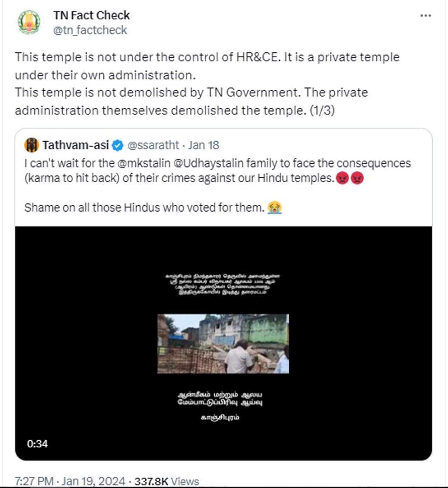The width and height of the screenshot is (448, 488).
Task: Click the 0:34 video duration label
Action: point(37,444)
